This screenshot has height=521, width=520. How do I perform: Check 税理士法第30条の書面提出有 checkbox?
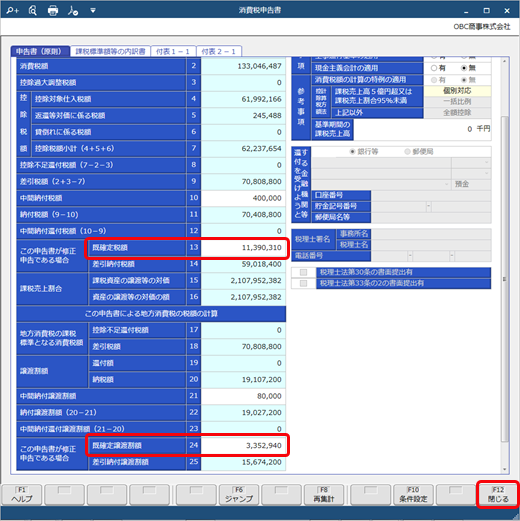(303, 272)
